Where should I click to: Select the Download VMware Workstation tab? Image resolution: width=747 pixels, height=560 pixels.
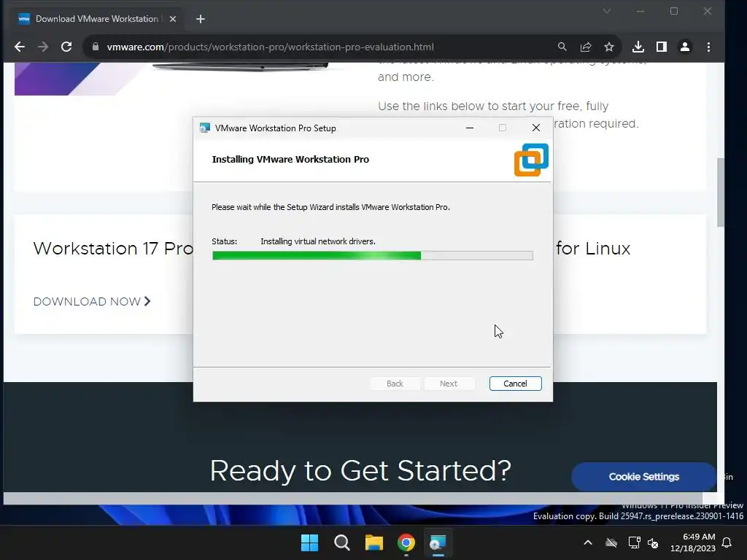tap(96, 19)
